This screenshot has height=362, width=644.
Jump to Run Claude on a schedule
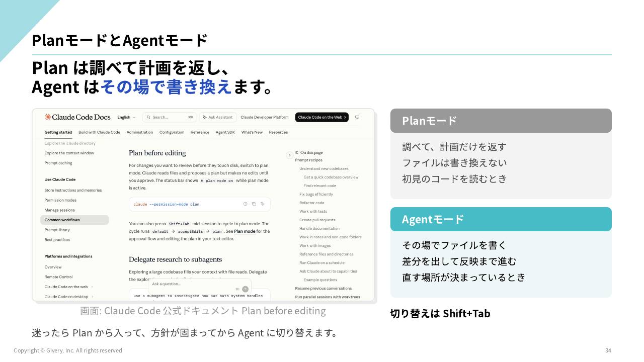322,262
